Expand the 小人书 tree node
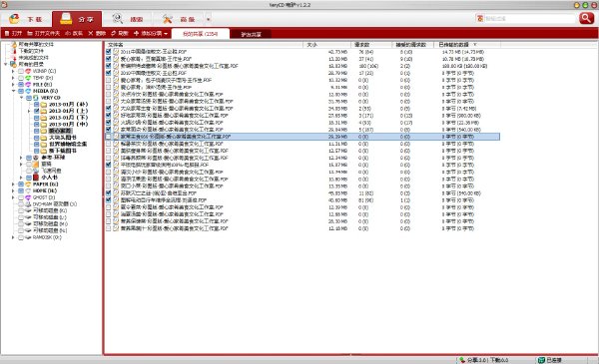The image size is (599, 364). [21, 178]
